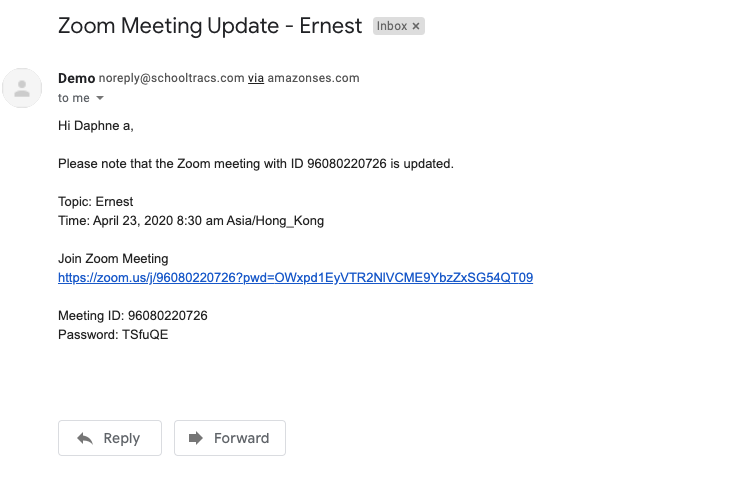Click the sender name "Demo"

click(x=76, y=78)
